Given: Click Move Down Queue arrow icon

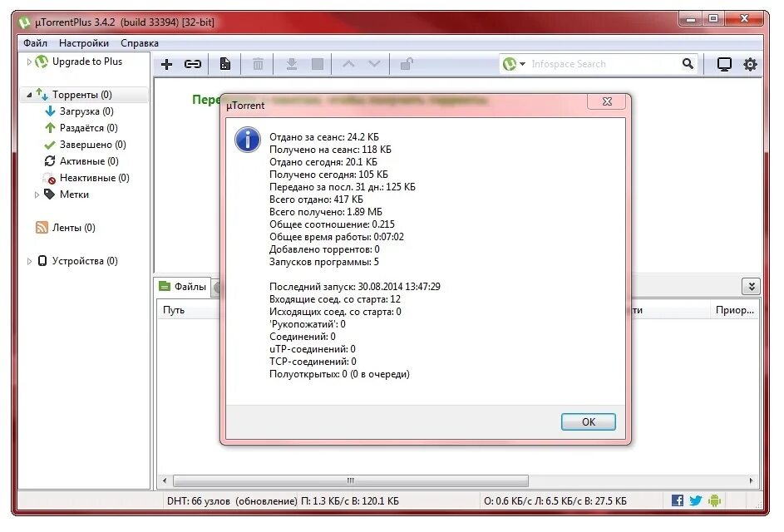Looking at the screenshot, I should pyautogui.click(x=374, y=64).
